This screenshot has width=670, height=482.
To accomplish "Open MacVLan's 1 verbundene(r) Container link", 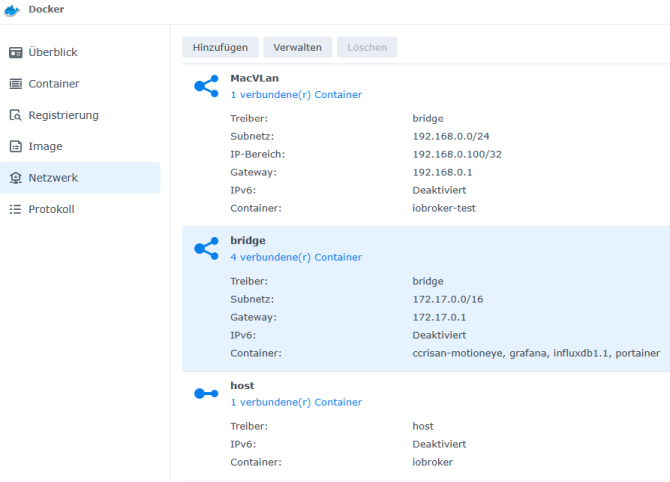I will tap(296, 95).
